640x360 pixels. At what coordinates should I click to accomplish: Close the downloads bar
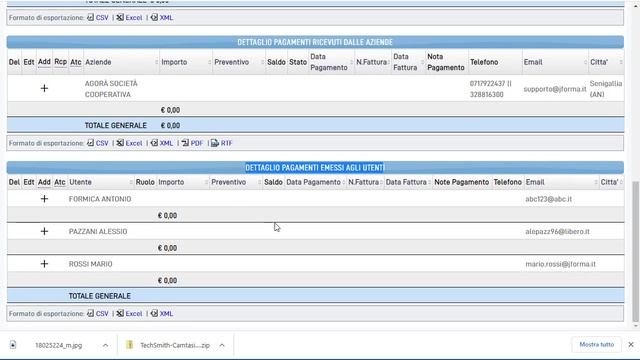coord(631,344)
